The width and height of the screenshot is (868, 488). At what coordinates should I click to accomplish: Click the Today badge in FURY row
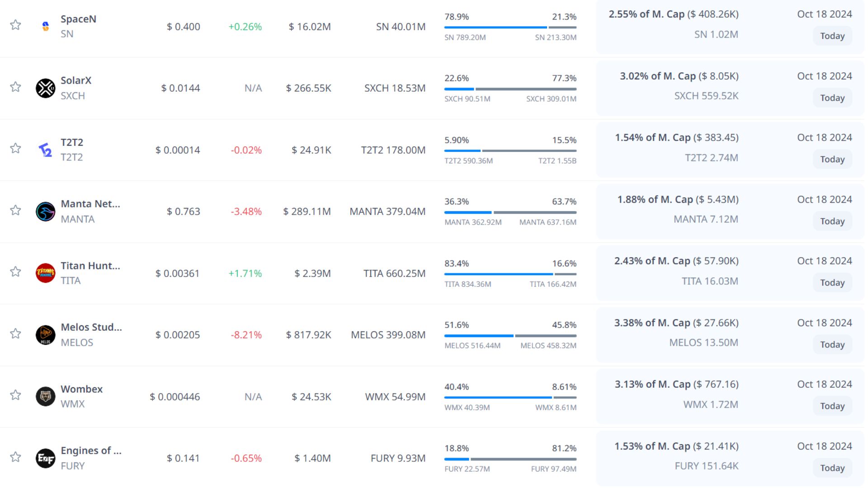(832, 468)
